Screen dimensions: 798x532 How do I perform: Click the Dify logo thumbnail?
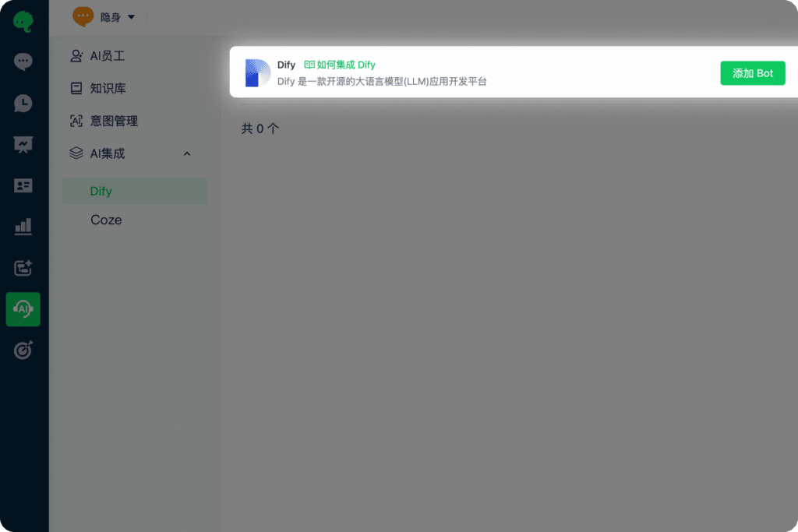[x=257, y=72]
